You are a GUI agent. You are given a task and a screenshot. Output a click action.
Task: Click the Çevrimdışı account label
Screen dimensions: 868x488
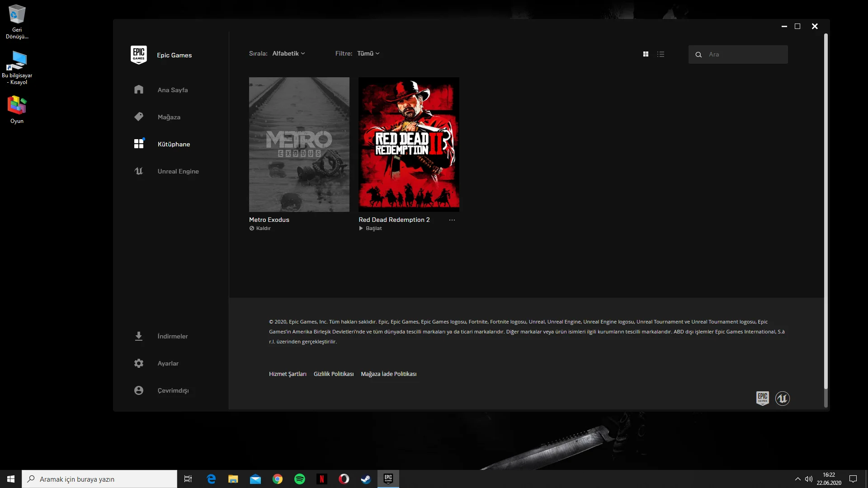click(173, 390)
